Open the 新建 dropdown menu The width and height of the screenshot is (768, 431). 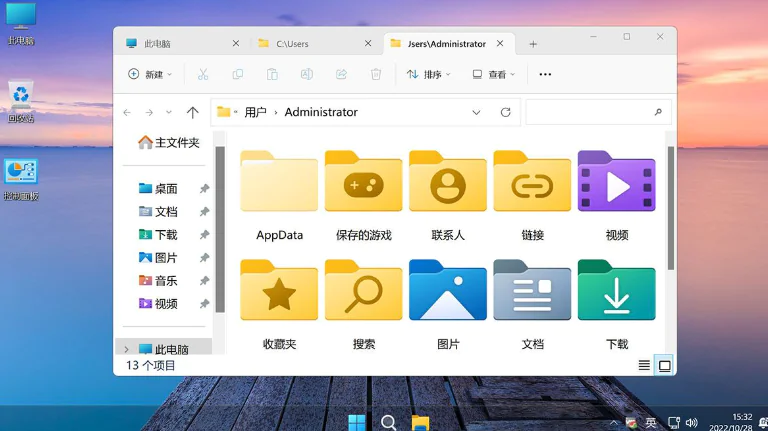tap(150, 74)
